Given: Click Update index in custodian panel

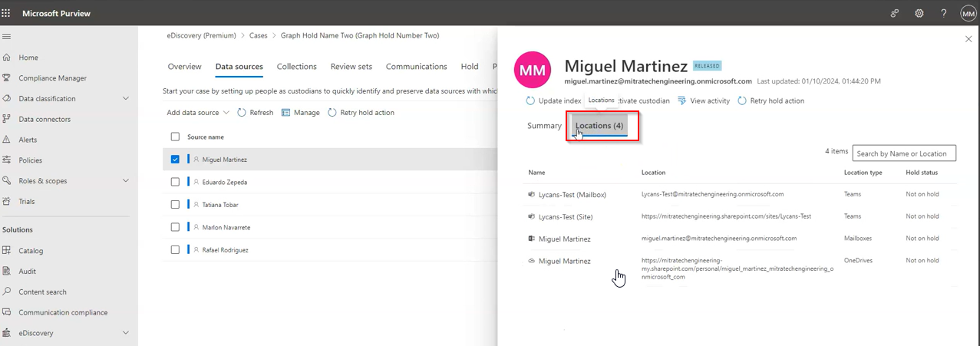Looking at the screenshot, I should pos(553,101).
